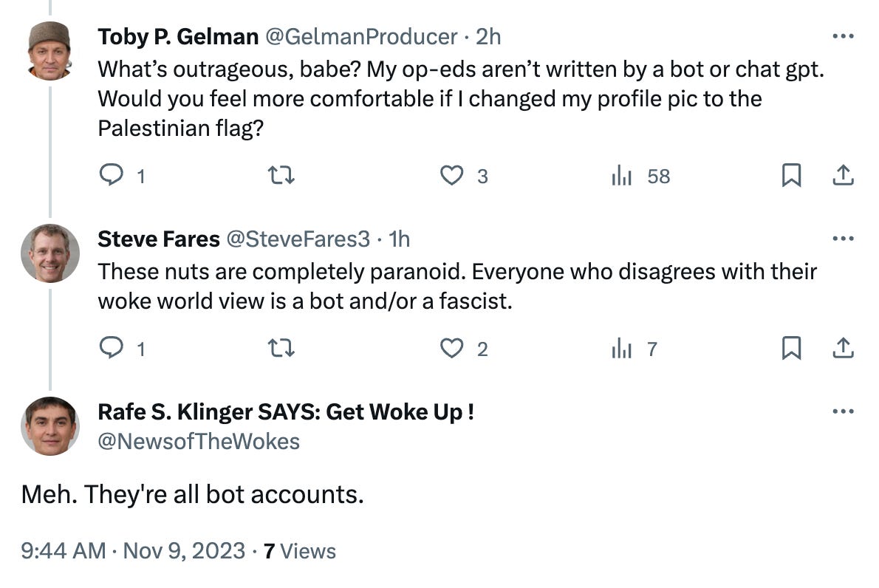Retweet Steve Fares' post
Viewport: 879px width, 588px height.
coord(281,349)
